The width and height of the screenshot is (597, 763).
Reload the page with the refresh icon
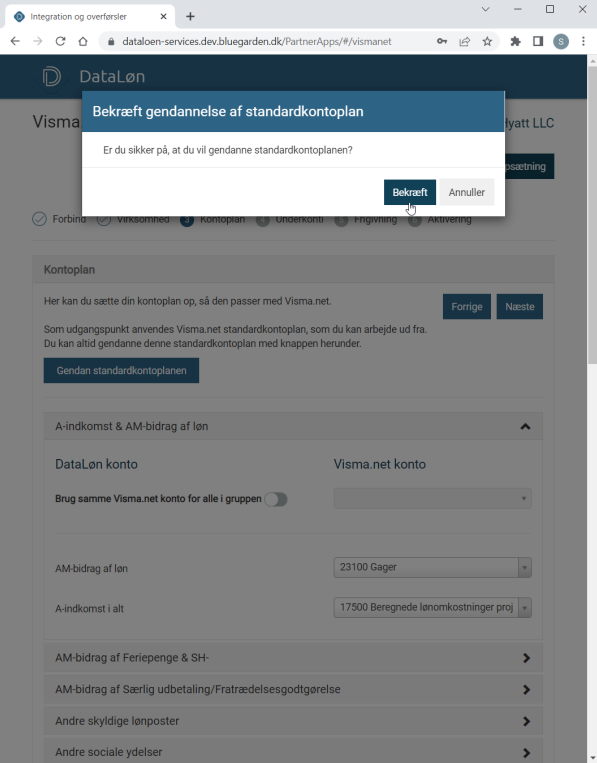coord(60,41)
